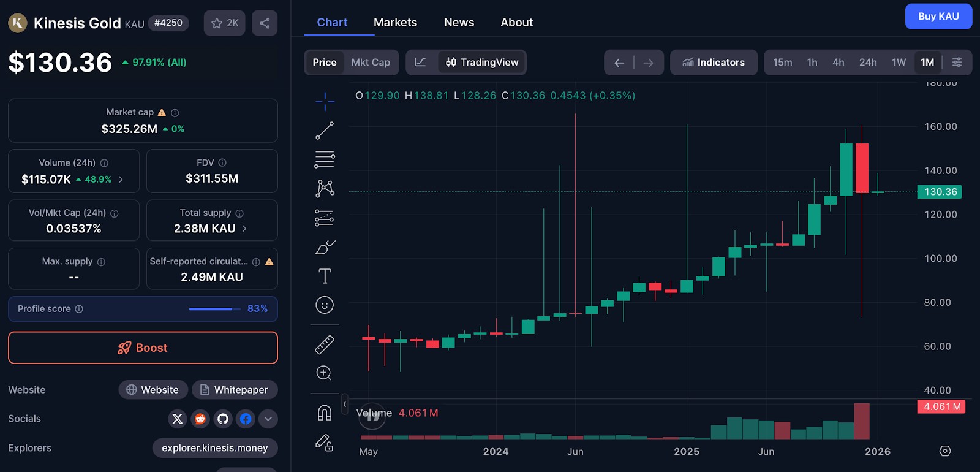Open the Reddit social link
The height and width of the screenshot is (472, 980).
tap(200, 419)
